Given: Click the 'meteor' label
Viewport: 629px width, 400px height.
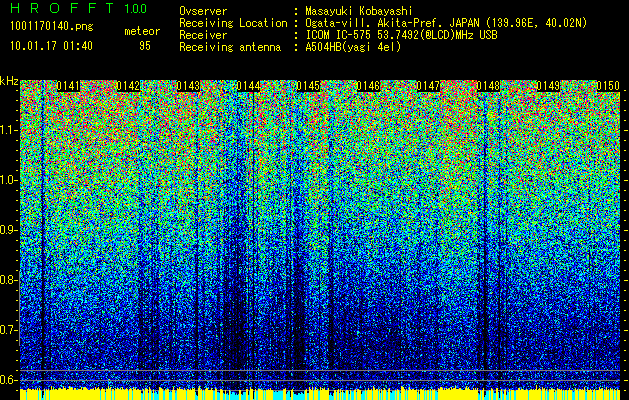Looking at the screenshot, I should click(142, 31).
